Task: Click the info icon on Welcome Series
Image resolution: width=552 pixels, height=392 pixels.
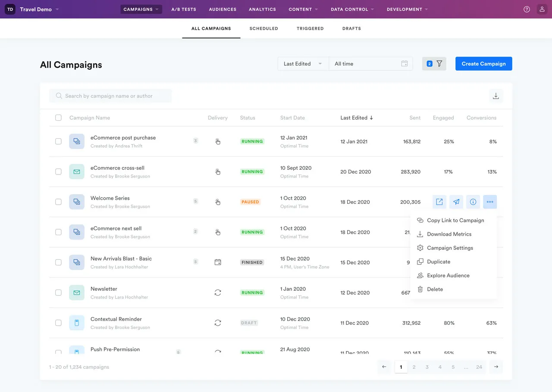Action: click(473, 202)
